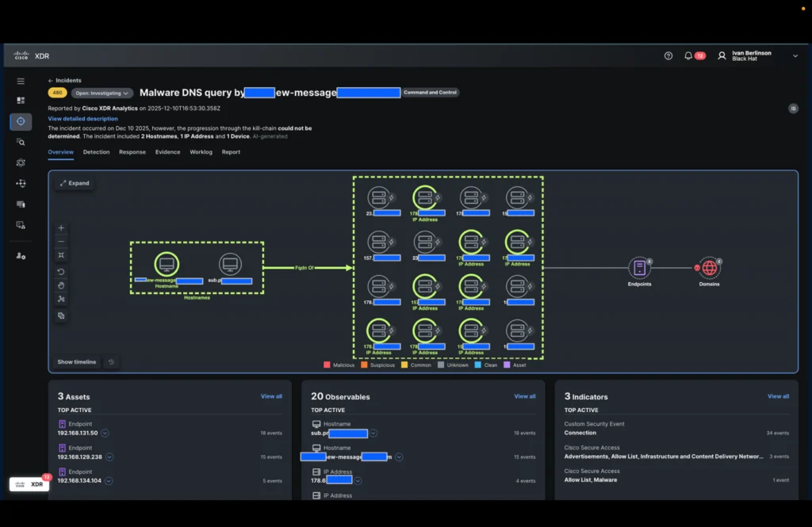Click the Endpoints node in graph

[x=639, y=268]
